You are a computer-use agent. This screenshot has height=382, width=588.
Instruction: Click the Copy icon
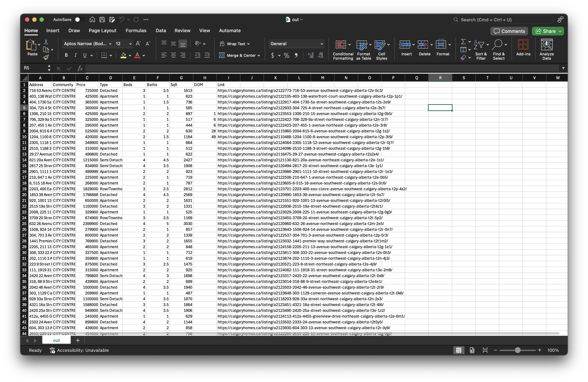pos(46,50)
